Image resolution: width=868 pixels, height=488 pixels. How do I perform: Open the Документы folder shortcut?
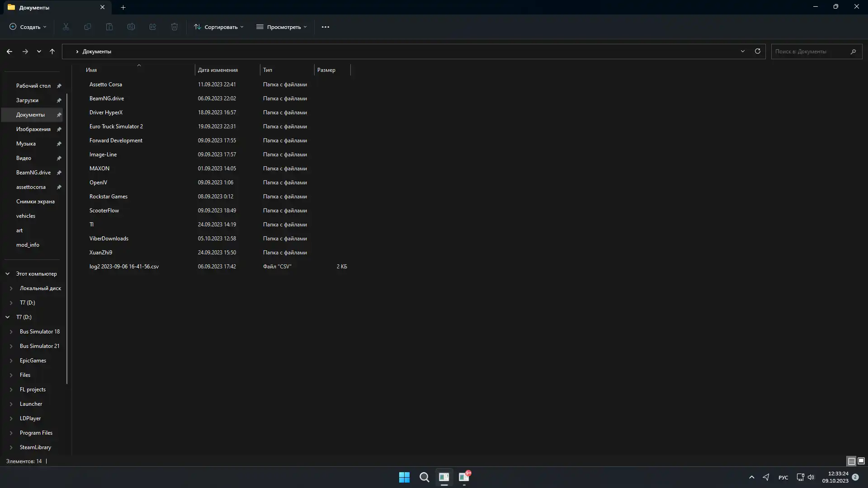[30, 114]
